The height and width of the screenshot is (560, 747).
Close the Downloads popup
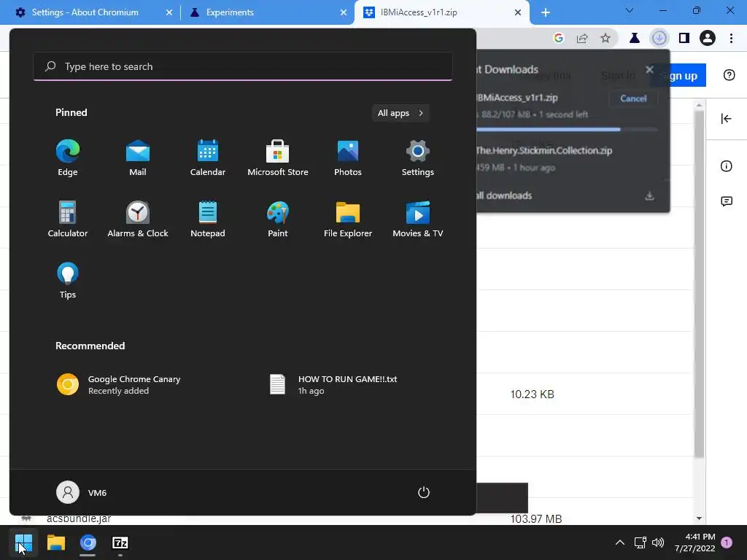click(649, 69)
